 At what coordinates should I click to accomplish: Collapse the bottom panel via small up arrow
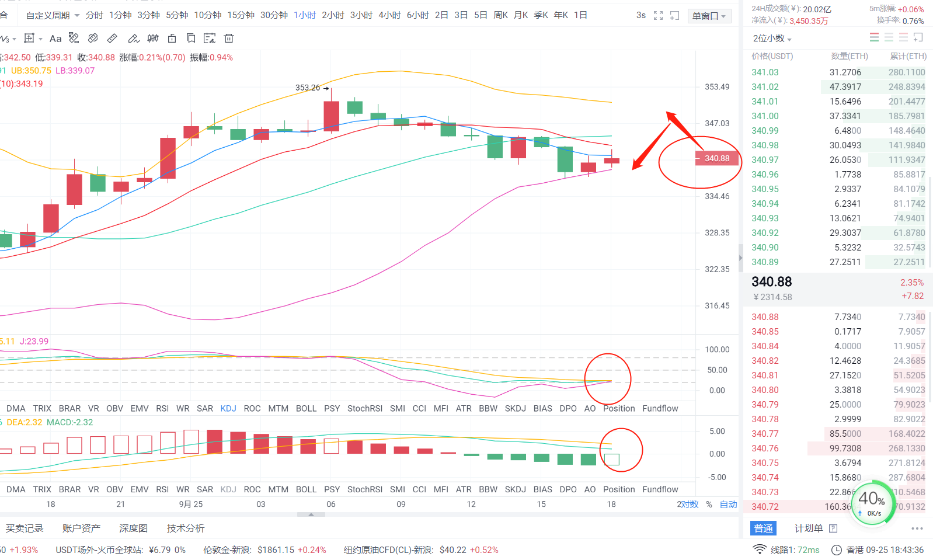[x=311, y=514]
